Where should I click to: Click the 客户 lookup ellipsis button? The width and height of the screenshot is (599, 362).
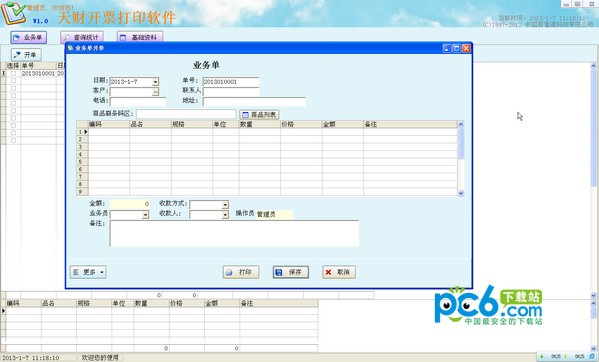pyautogui.click(x=155, y=92)
